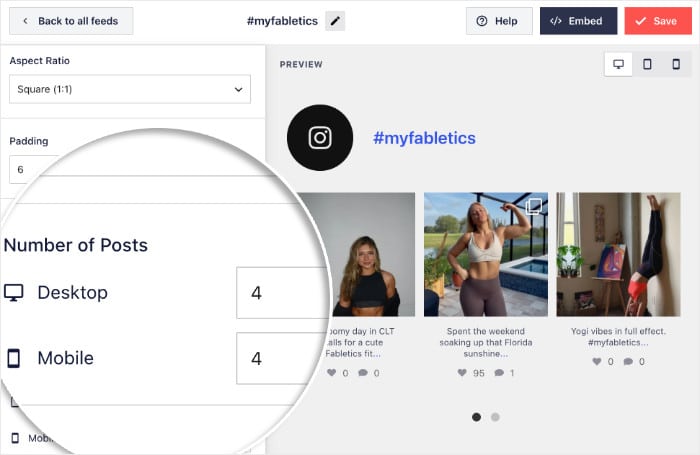Click the Mobile number of posts field
This screenshot has width=700, height=455.
pyautogui.click(x=279, y=358)
